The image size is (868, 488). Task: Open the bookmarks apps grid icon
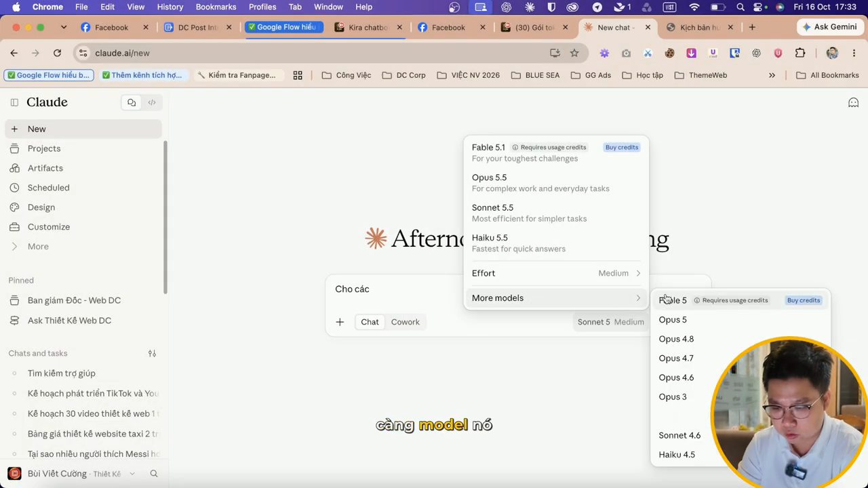coord(297,75)
